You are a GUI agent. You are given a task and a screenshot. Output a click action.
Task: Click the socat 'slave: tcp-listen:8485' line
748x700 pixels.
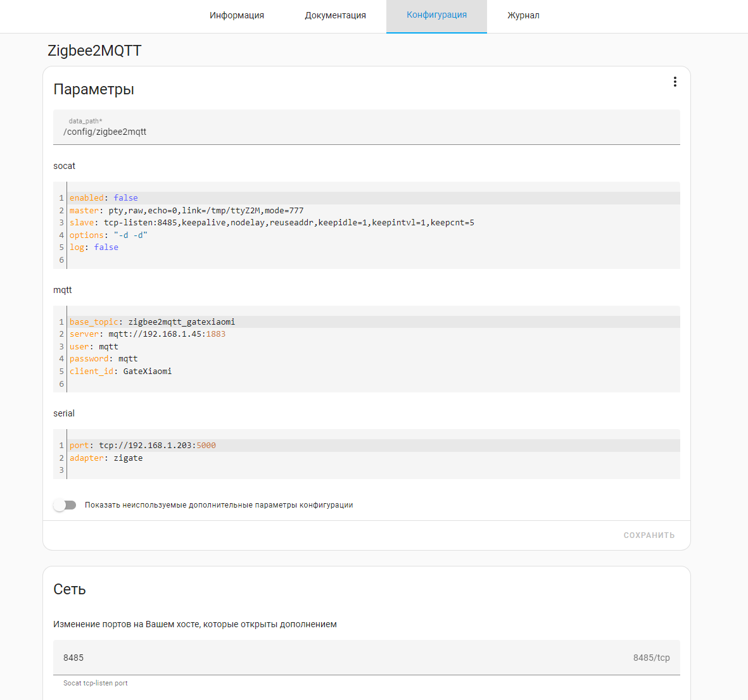point(272,223)
